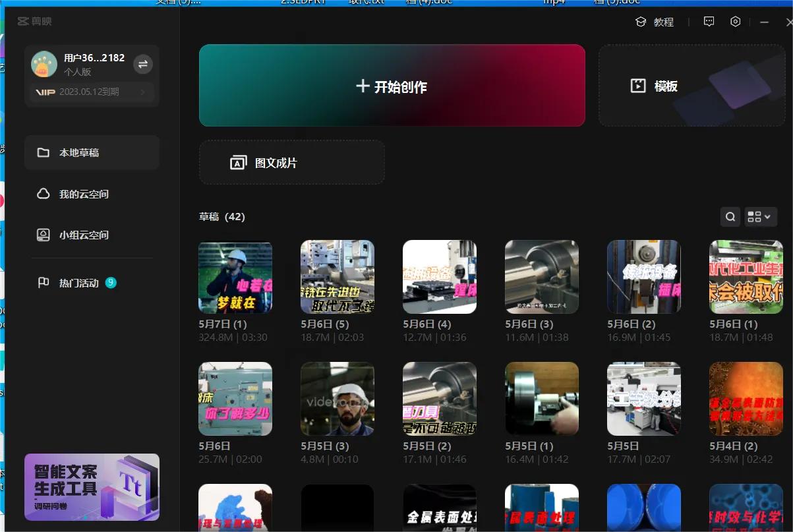This screenshot has width=793, height=532.
Task: Click the 教程 tutorial graduation cap icon
Action: click(x=640, y=22)
